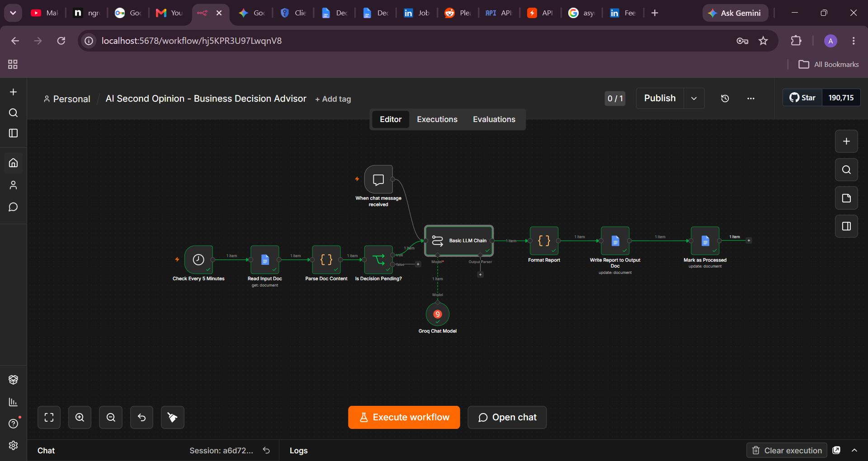Switch to the Editor tab

pyautogui.click(x=391, y=119)
